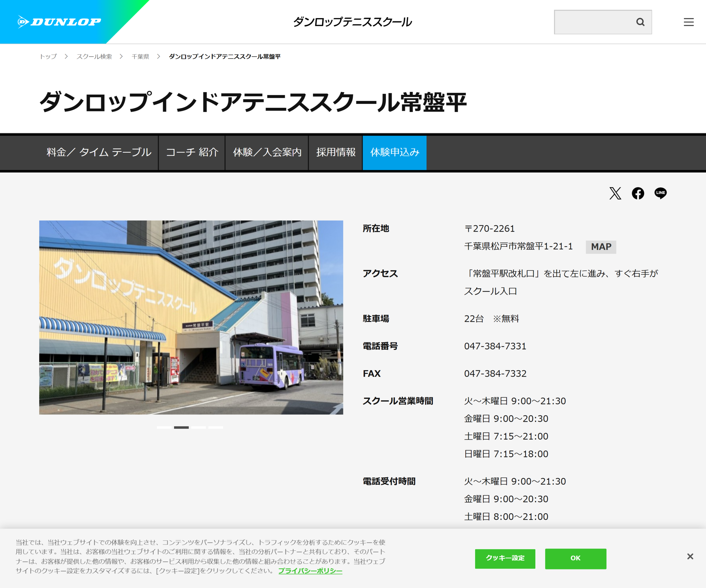Viewport: 706px width, 588px height.
Task: Open the hamburger menu icon
Action: pos(689,22)
